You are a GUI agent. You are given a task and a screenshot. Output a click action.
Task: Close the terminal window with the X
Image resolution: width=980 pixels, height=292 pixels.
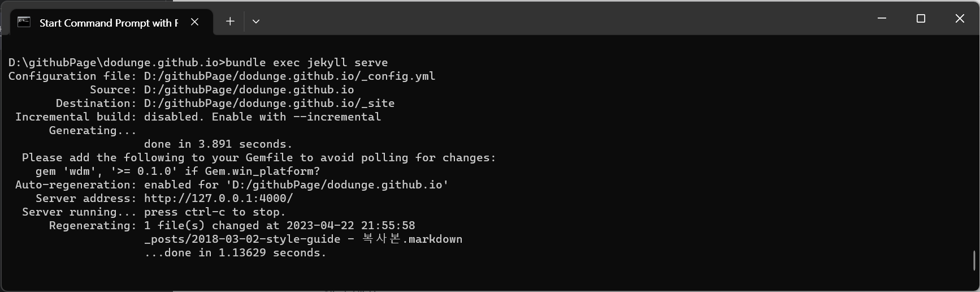(960, 19)
